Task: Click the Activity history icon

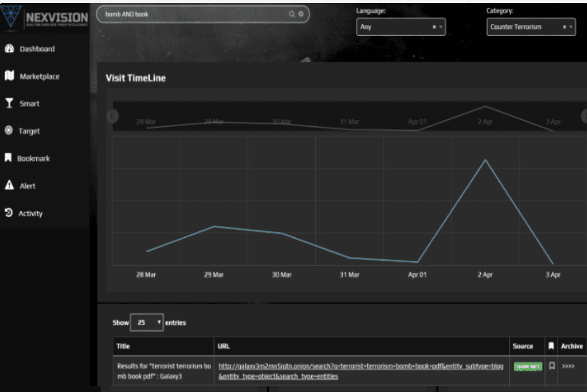Action: [9, 213]
